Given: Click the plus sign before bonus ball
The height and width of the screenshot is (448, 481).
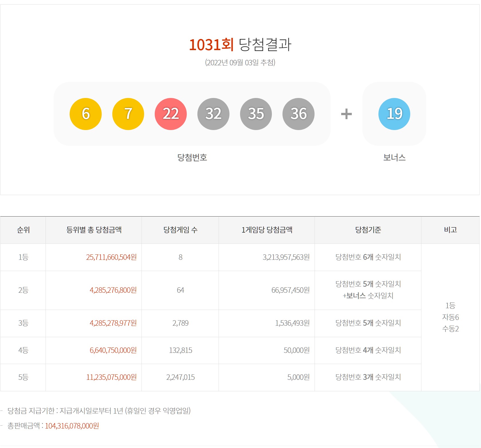Looking at the screenshot, I should [x=346, y=114].
